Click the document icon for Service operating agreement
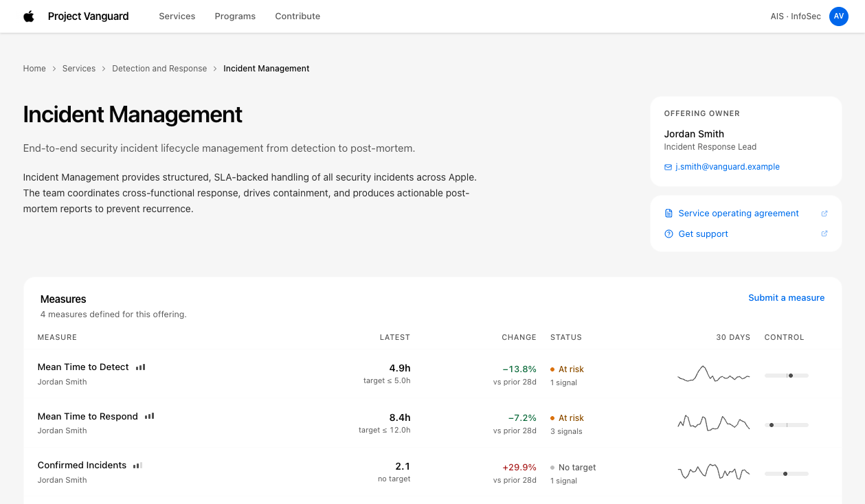 [669, 214]
